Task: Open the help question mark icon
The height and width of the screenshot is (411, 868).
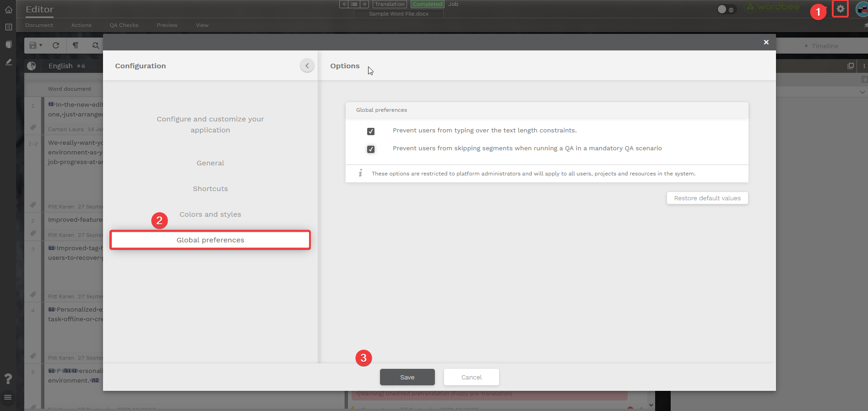Action: click(x=8, y=378)
